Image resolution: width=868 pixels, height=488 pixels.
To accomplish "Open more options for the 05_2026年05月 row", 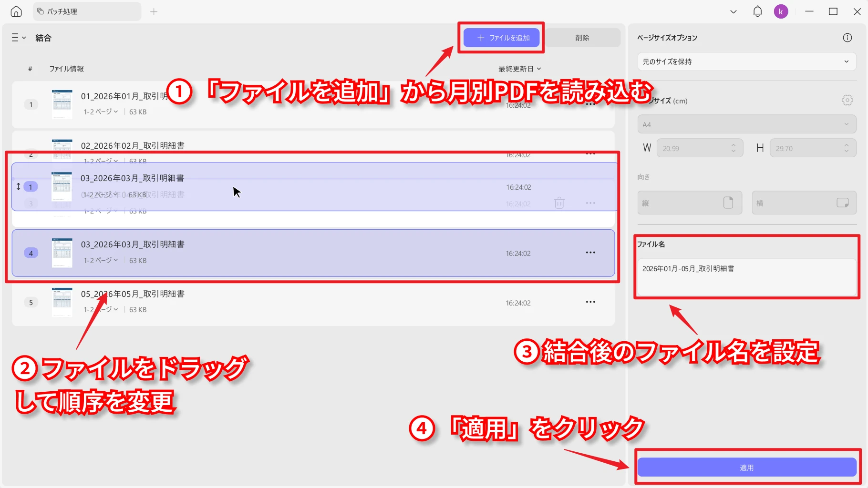I will (590, 302).
